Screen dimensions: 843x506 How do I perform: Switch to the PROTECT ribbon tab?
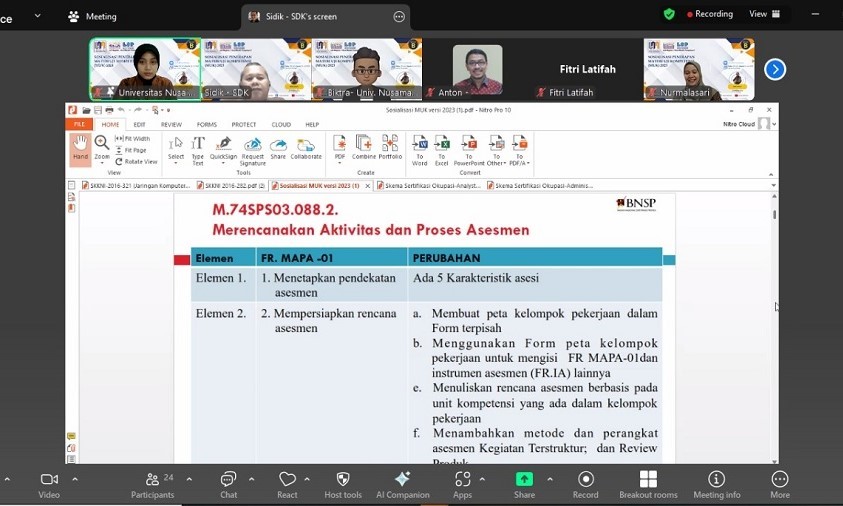(x=244, y=124)
